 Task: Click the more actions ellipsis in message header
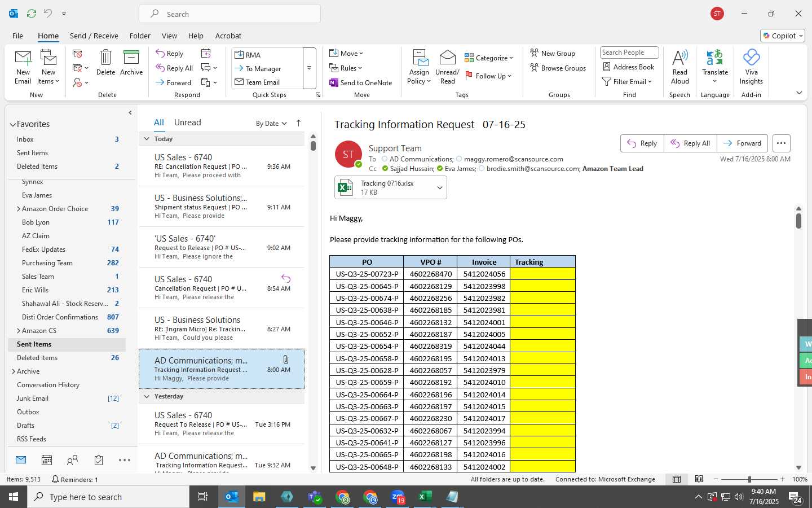click(x=781, y=143)
